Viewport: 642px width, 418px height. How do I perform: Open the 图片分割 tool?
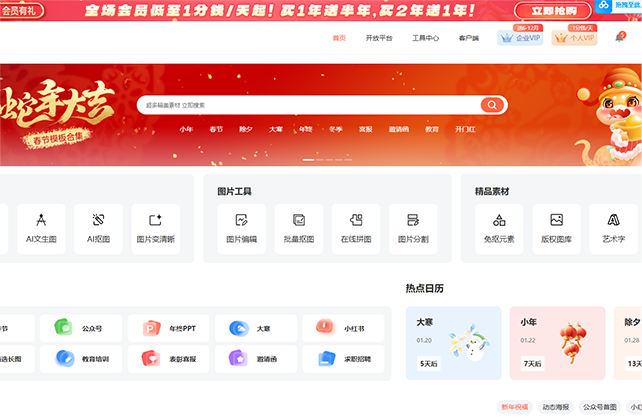tap(412, 228)
